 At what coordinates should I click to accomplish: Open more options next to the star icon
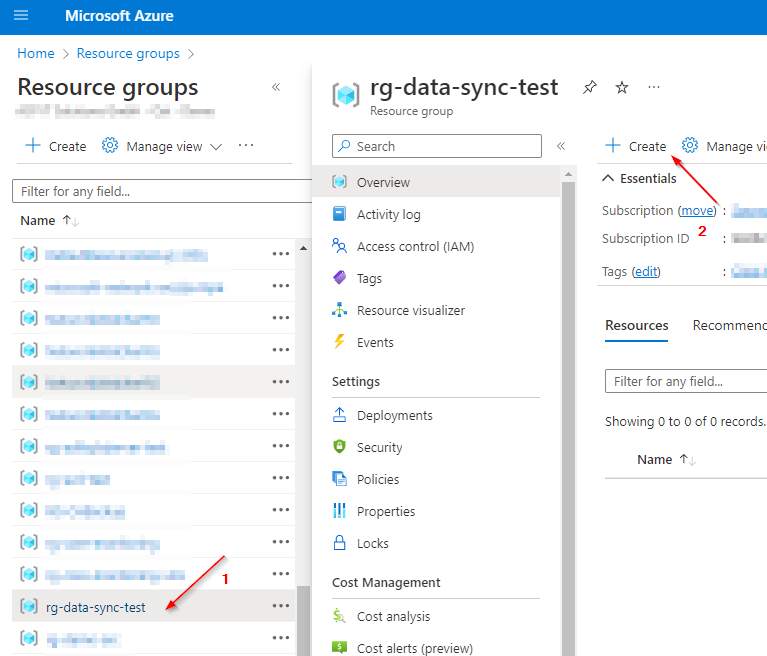coord(654,88)
